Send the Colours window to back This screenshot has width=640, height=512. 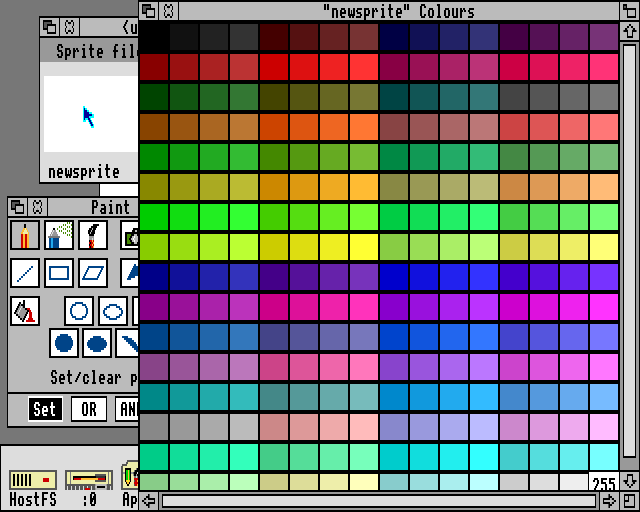[x=149, y=11]
